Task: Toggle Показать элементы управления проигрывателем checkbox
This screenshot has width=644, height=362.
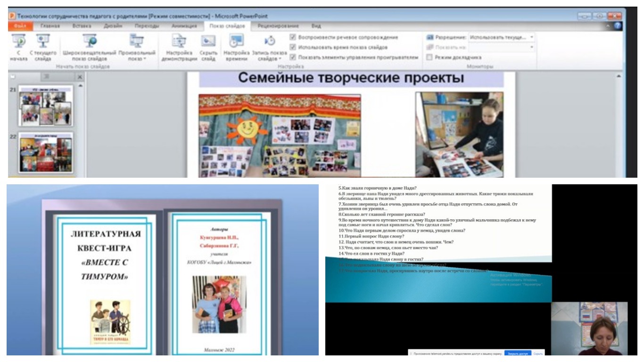Action: tap(293, 57)
